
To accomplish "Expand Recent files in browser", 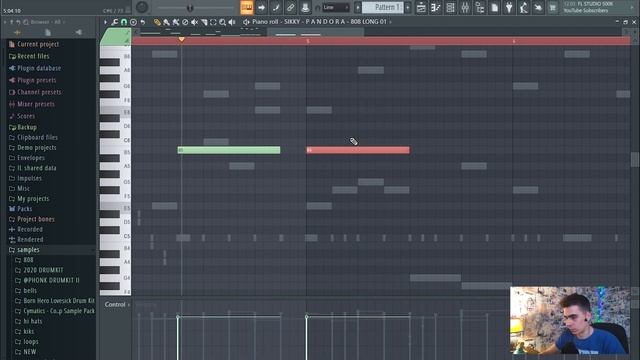I will pyautogui.click(x=29, y=56).
